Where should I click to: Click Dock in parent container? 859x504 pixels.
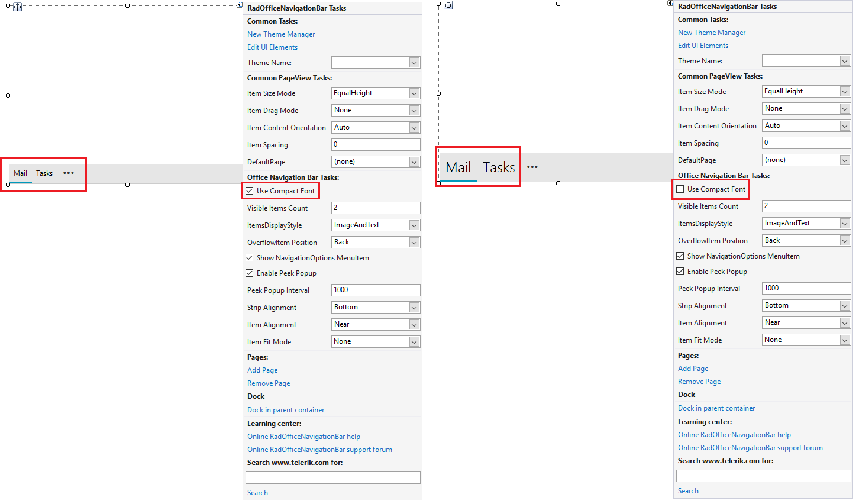point(286,409)
